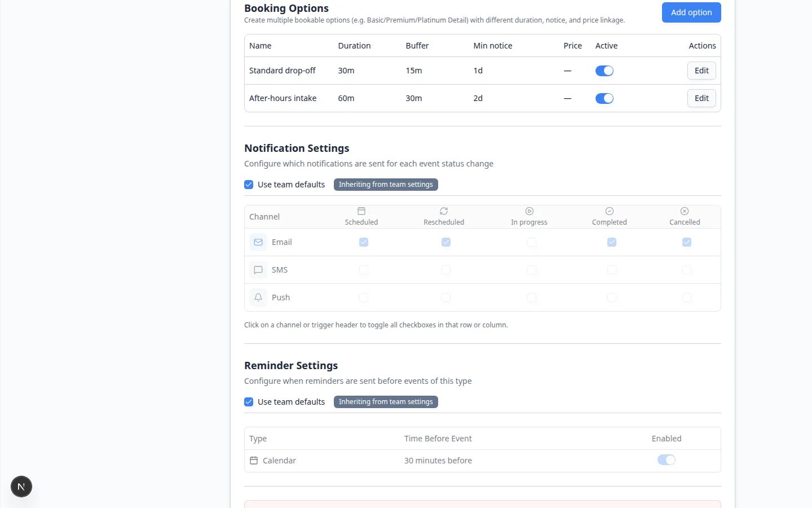Select the After-hours intake name cell
Viewport: 812px width, 508px height.
(x=283, y=98)
